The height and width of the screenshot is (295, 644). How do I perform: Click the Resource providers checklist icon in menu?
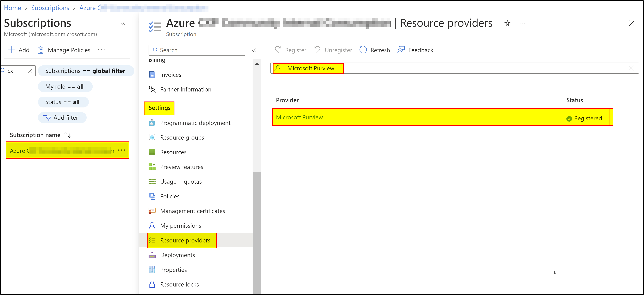pyautogui.click(x=152, y=240)
